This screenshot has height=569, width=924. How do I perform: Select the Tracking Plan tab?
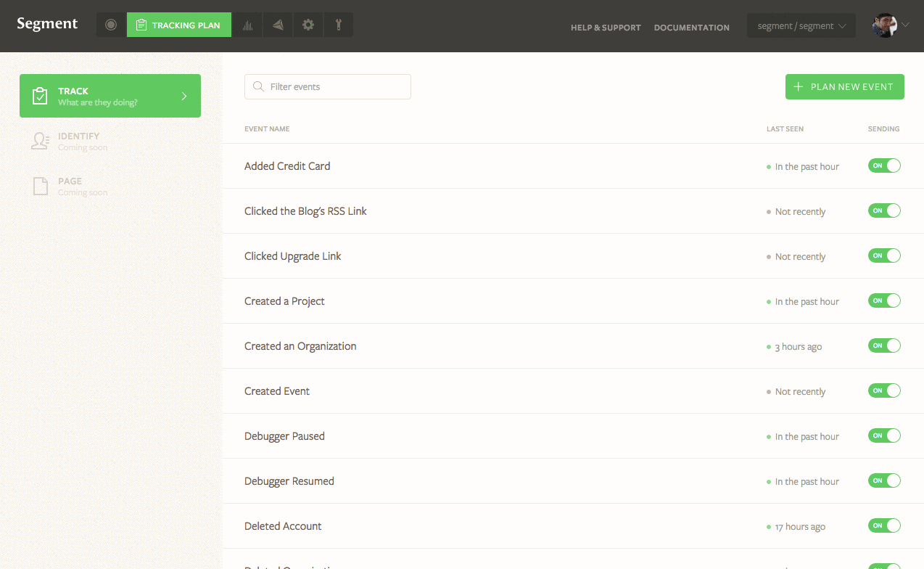click(x=179, y=25)
